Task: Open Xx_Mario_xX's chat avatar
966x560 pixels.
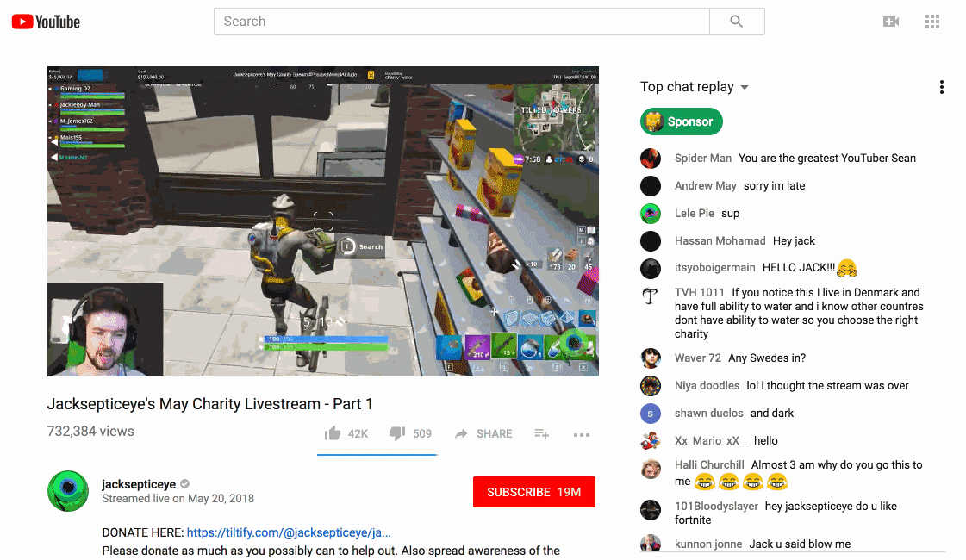Action: (651, 441)
